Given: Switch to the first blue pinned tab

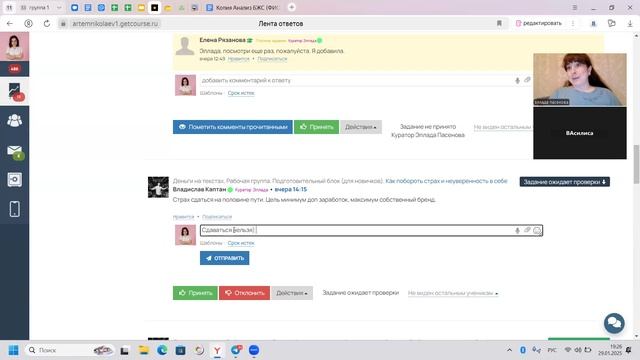Looking at the screenshot, I should [74, 7].
